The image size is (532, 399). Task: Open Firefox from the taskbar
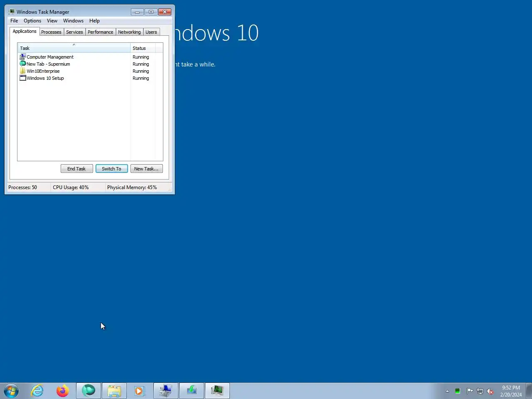tap(63, 391)
